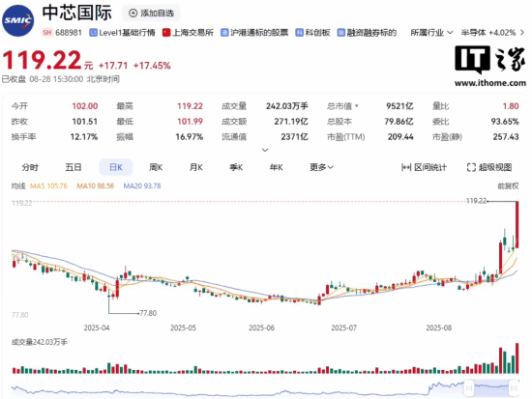
Task: Open the 上海交易所 tag
Action: tap(189, 33)
